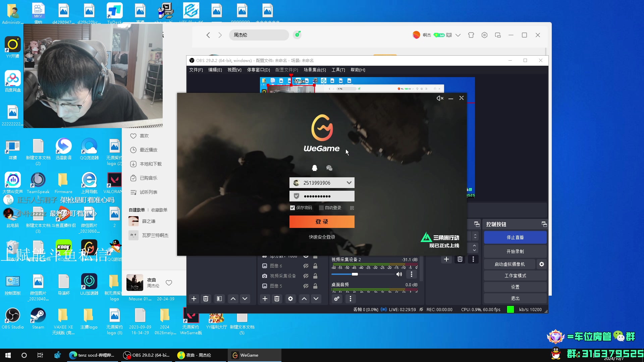Move scene down in OBS

click(x=245, y=299)
